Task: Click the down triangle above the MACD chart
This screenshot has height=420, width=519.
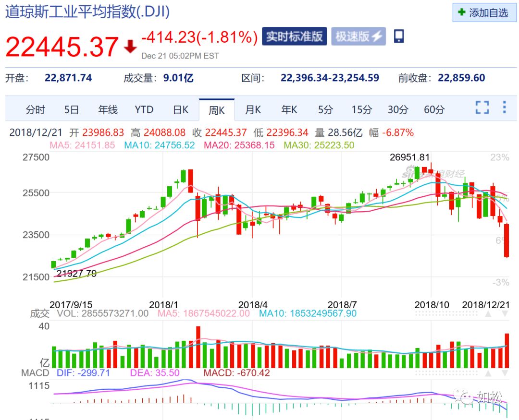Action: pyautogui.click(x=505, y=373)
